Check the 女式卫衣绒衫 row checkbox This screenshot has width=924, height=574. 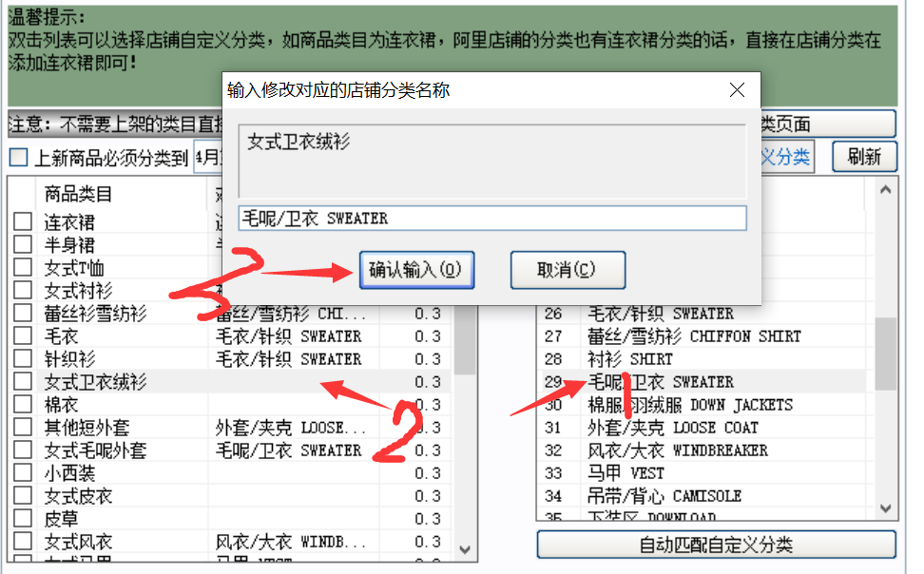click(23, 381)
